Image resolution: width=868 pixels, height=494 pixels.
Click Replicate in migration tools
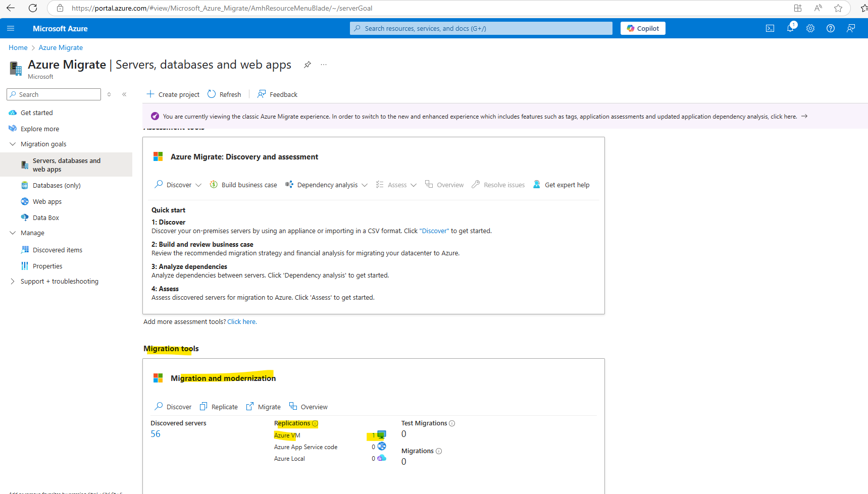coord(219,407)
